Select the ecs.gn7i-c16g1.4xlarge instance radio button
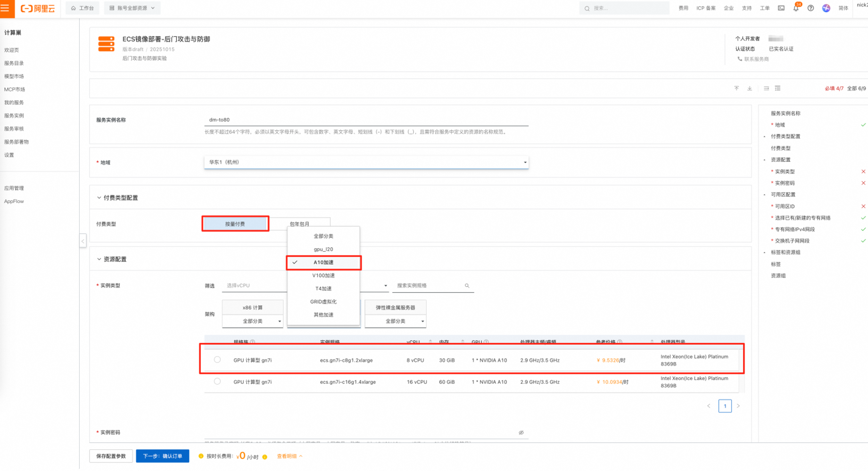Viewport: 868px width, 471px height. pyautogui.click(x=217, y=381)
